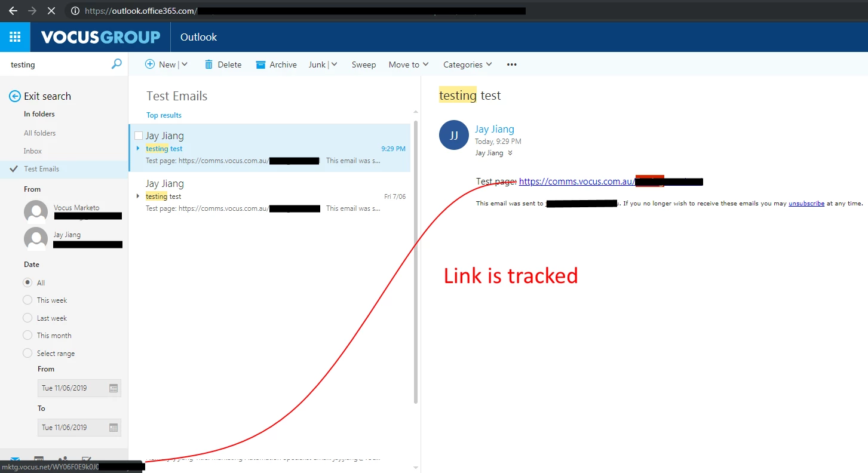868x473 pixels.
Task: Click Jay Jiang name in From filter
Action: tap(67, 235)
